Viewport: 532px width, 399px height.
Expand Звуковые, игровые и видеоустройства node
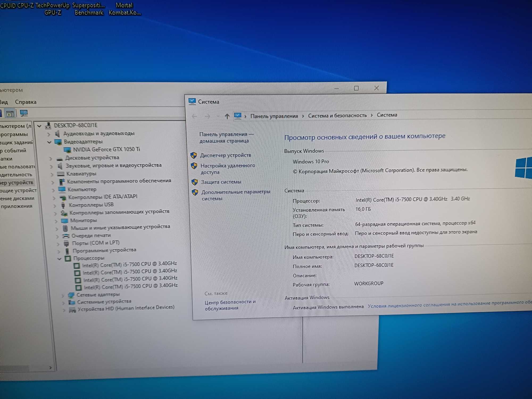click(51, 167)
